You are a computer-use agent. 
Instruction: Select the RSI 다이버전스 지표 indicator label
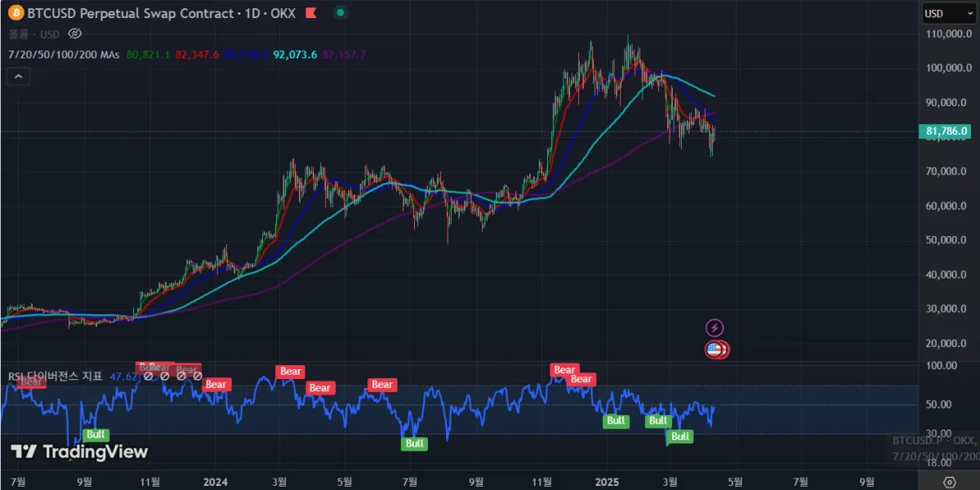click(56, 376)
